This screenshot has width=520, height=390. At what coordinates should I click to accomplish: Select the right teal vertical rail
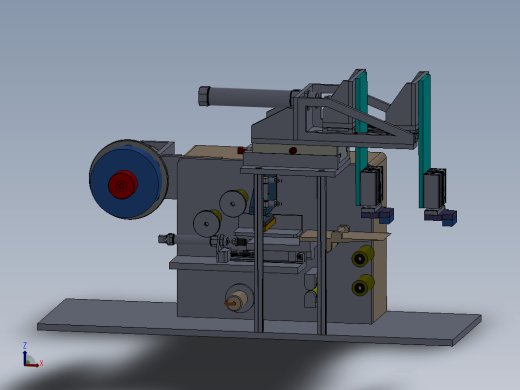(x=424, y=140)
